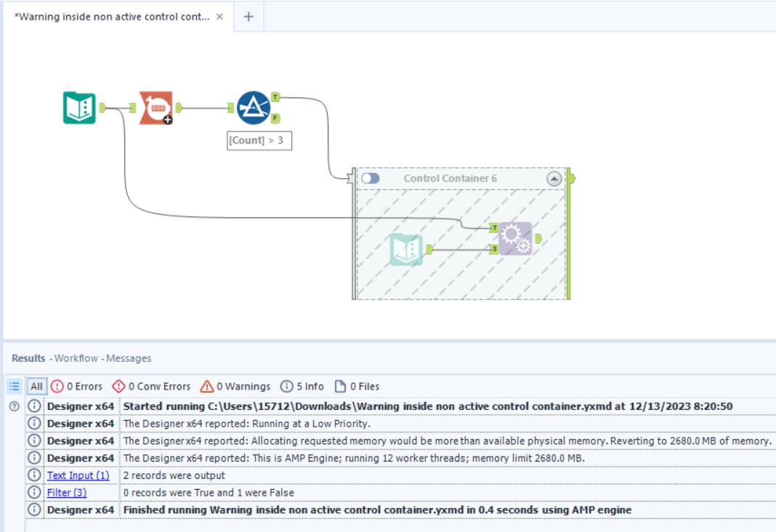Select the orange Record ID tool
Screen dimensions: 776x532
(x=156, y=107)
